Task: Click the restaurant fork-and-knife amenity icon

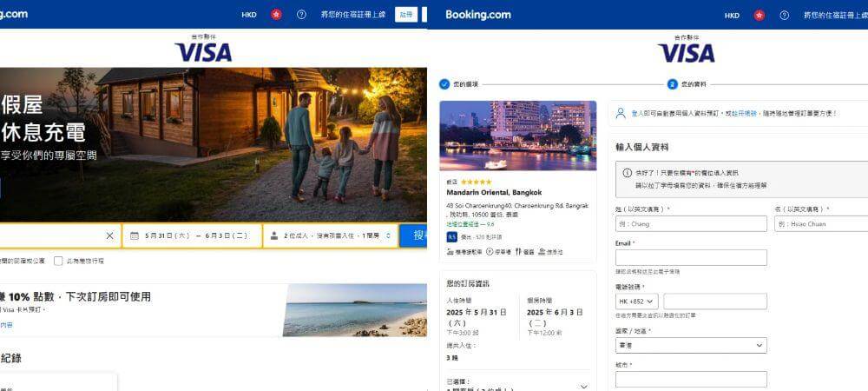Action: [x=519, y=251]
